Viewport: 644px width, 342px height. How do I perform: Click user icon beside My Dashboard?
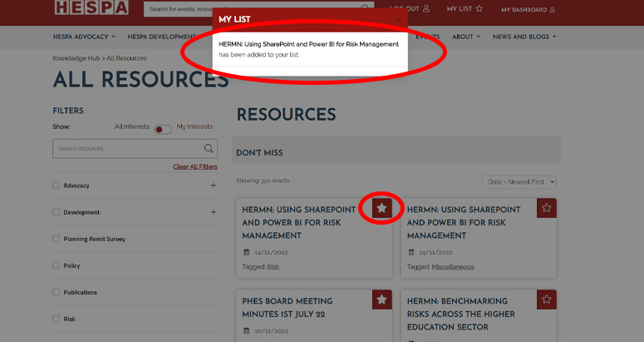[x=553, y=9]
